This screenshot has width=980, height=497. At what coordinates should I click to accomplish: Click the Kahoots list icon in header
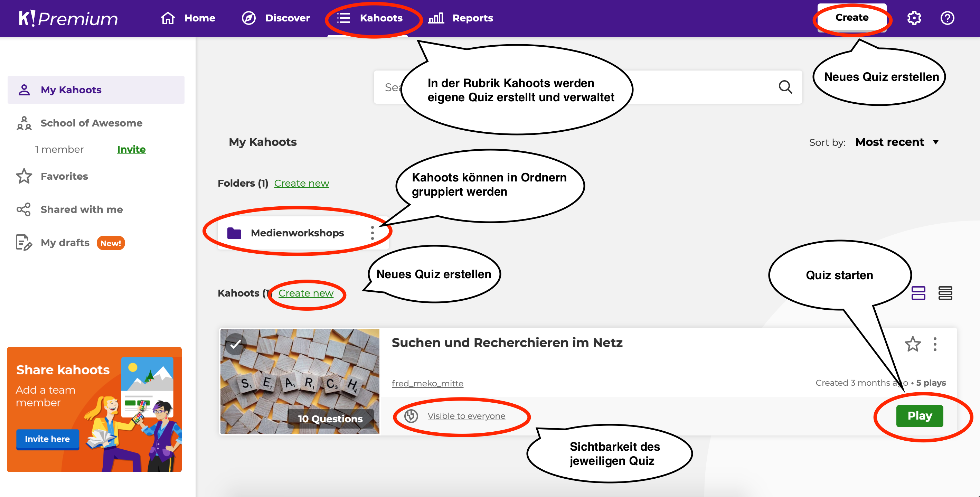click(343, 18)
